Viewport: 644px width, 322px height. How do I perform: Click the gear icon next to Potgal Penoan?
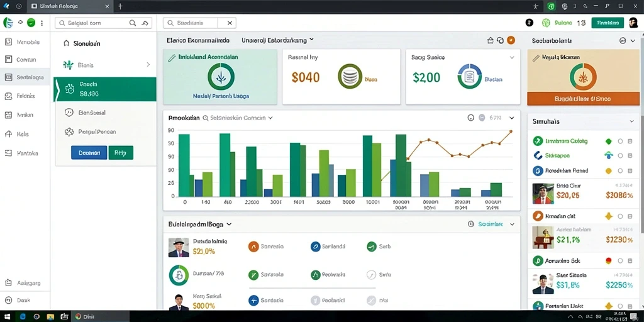[x=69, y=132]
